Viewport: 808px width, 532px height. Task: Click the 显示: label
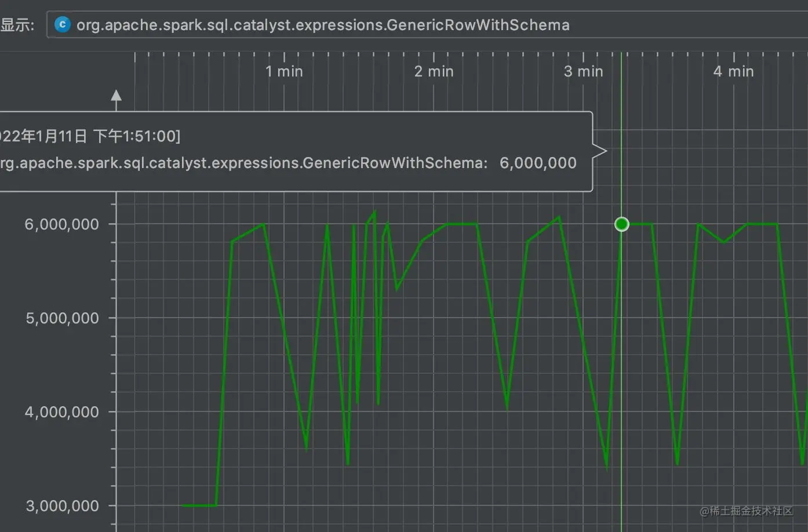pyautogui.click(x=17, y=25)
